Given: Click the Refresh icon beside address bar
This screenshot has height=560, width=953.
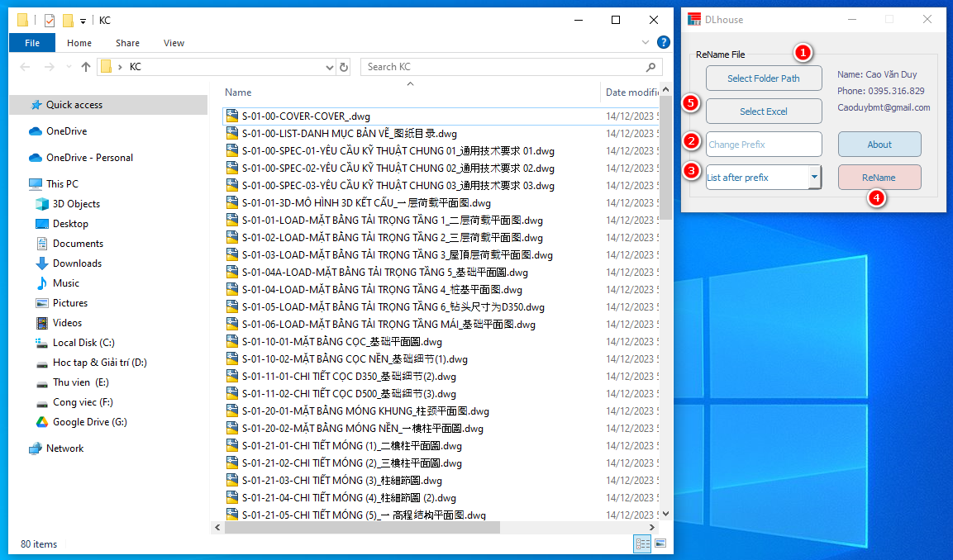Looking at the screenshot, I should tap(344, 67).
